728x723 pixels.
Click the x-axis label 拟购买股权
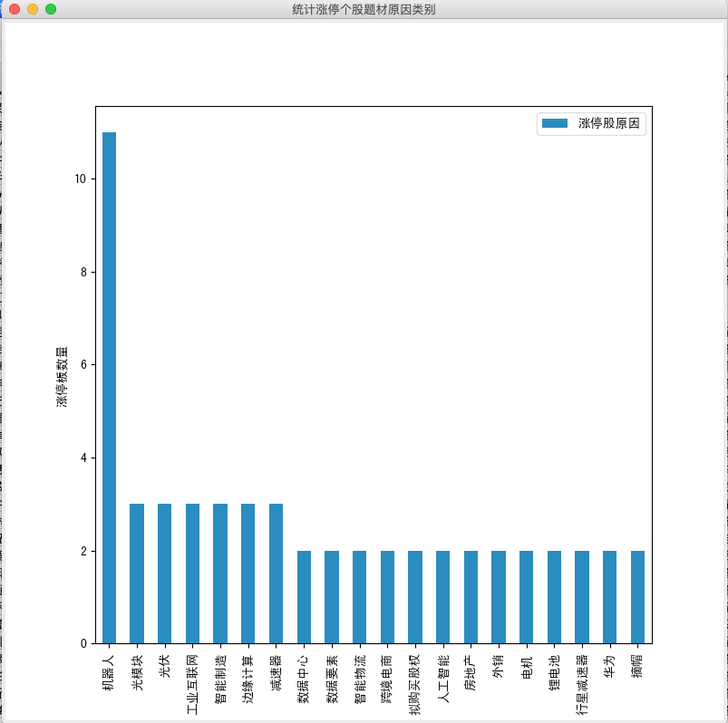pyautogui.click(x=415, y=684)
